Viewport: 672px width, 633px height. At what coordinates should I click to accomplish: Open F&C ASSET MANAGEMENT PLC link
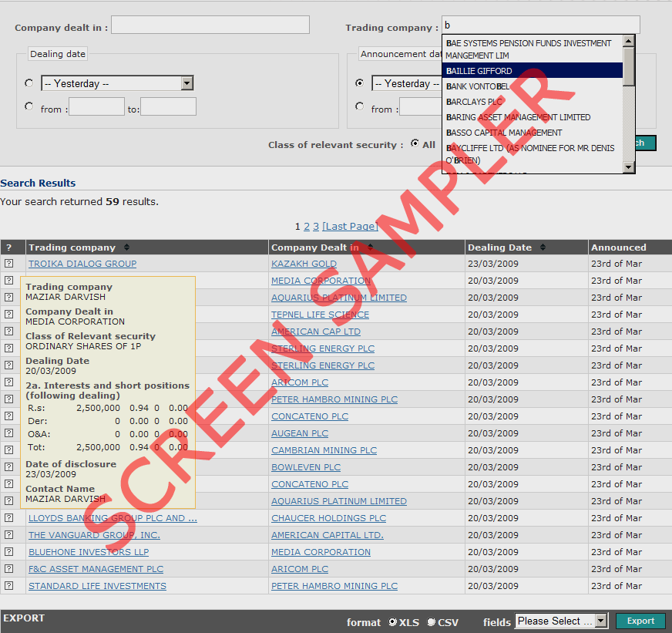tap(96, 569)
